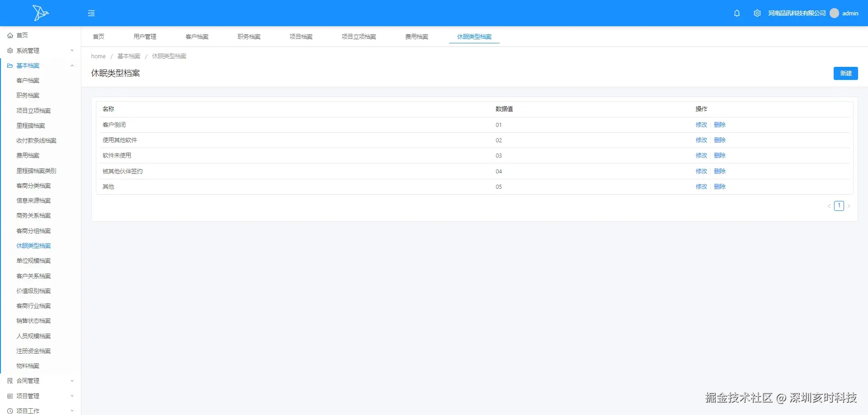
Task: Open 项目立项档案 in the sidebar
Action: [x=33, y=111]
